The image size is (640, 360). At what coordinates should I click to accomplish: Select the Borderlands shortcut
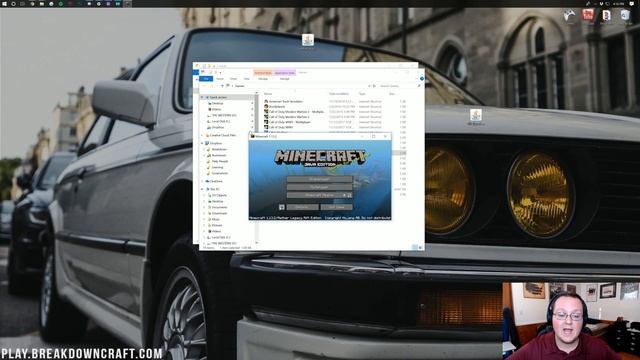point(277,107)
